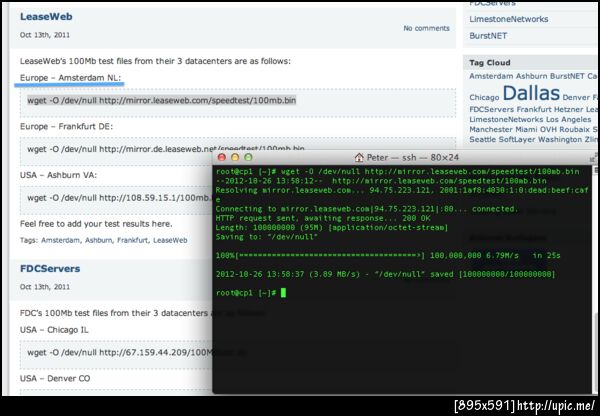Click the Tag Cloud heading

[x=490, y=63]
